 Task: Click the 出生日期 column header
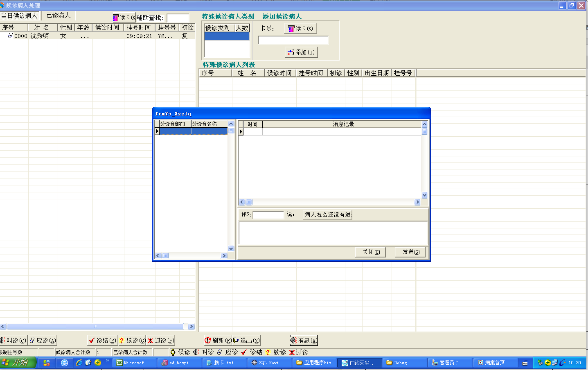tap(377, 73)
